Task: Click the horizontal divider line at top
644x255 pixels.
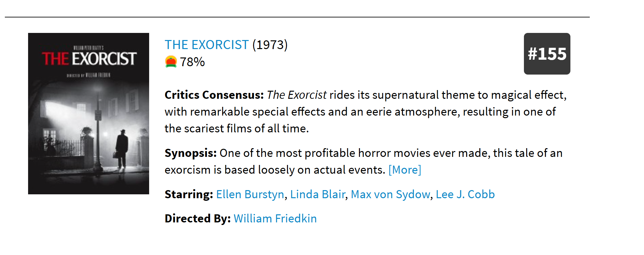Action: tap(297, 17)
